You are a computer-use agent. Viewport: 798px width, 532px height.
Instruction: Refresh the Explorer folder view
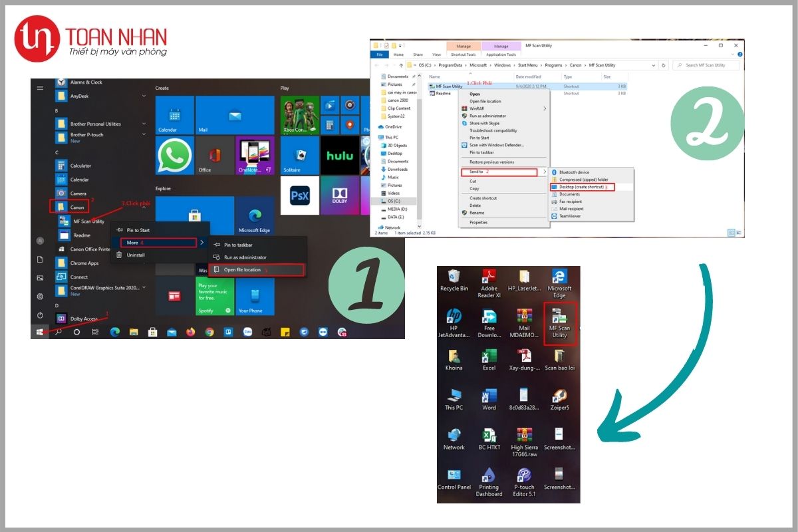664,65
